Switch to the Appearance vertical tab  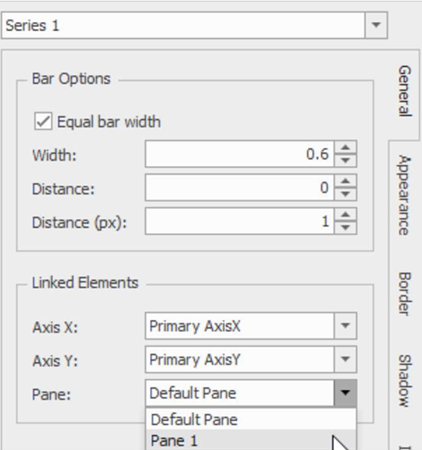(404, 195)
